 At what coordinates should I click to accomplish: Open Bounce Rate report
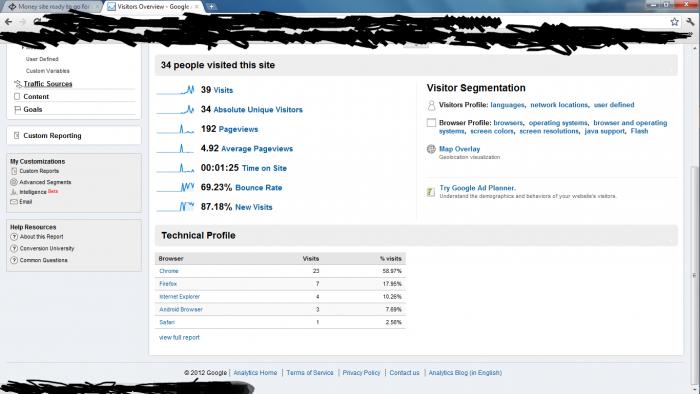pos(258,187)
